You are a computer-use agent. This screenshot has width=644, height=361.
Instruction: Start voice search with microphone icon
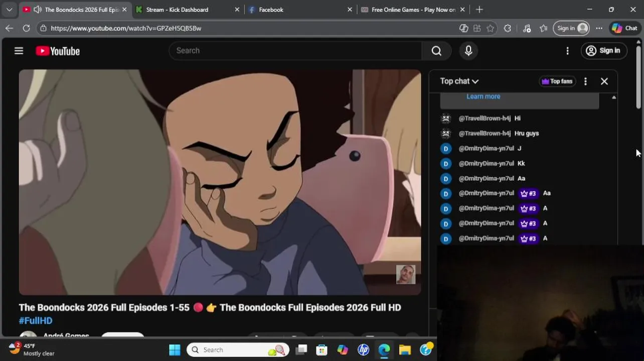468,51
